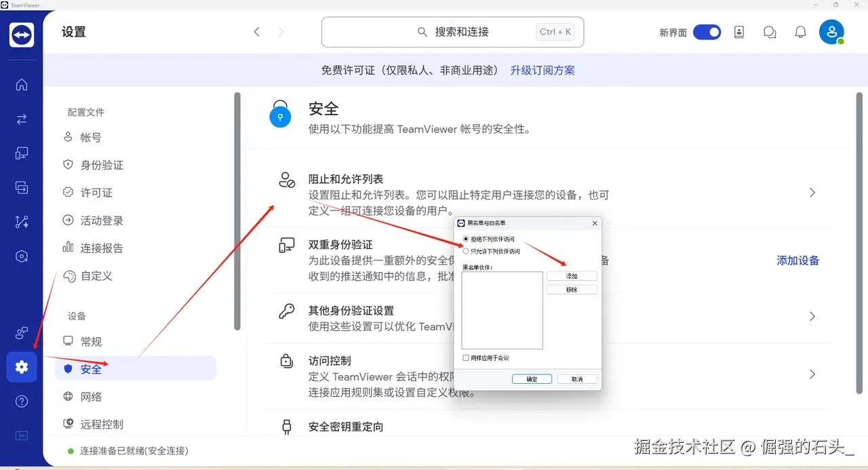
Task: Open the workflow sparkle icon in sidebar
Action: (x=22, y=222)
